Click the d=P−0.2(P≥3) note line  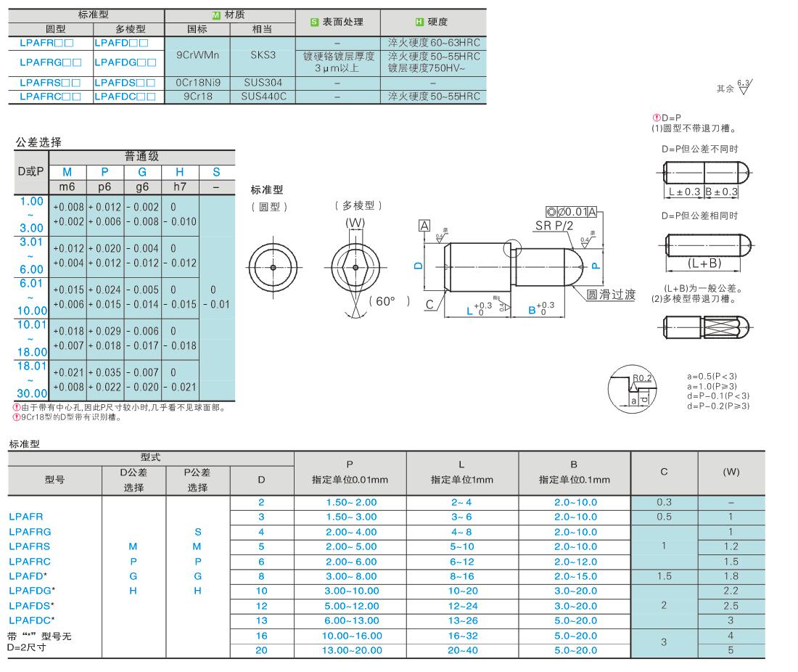click(717, 406)
